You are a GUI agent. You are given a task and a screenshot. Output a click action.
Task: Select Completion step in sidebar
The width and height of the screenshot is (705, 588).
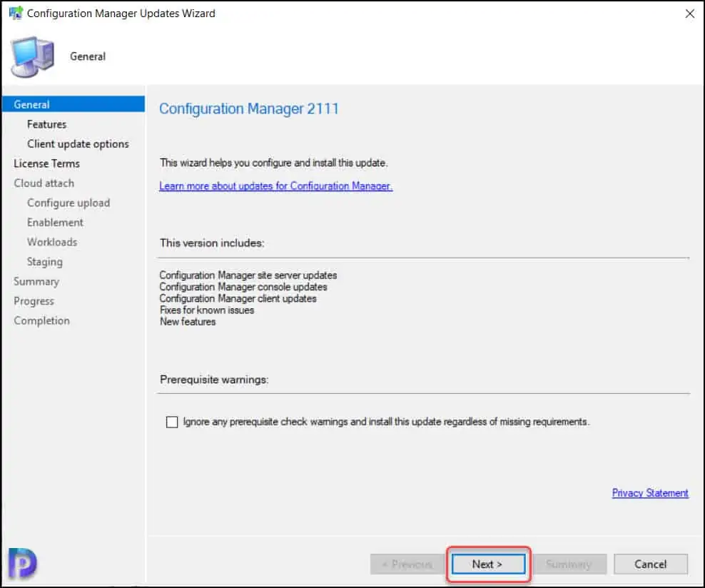42,321
